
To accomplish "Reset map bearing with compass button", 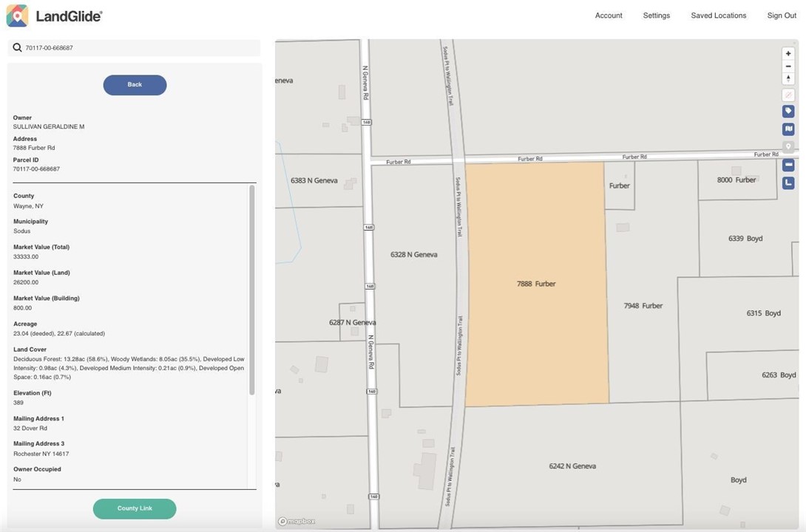I will pyautogui.click(x=788, y=79).
